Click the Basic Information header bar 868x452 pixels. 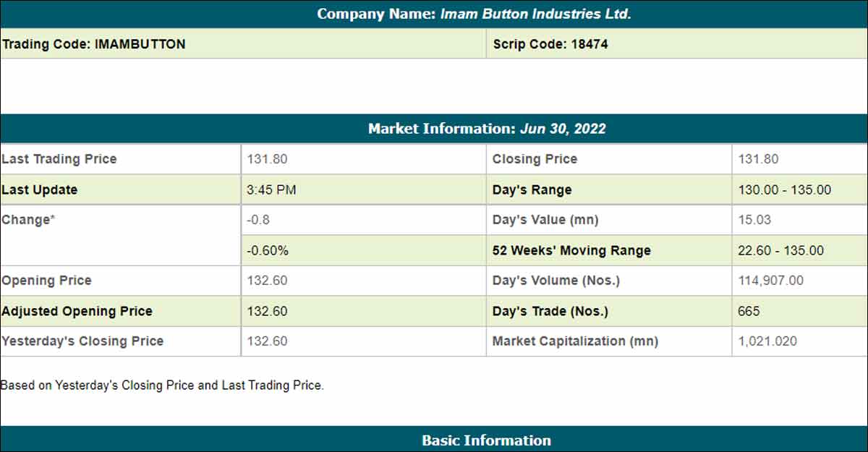pyautogui.click(x=486, y=440)
